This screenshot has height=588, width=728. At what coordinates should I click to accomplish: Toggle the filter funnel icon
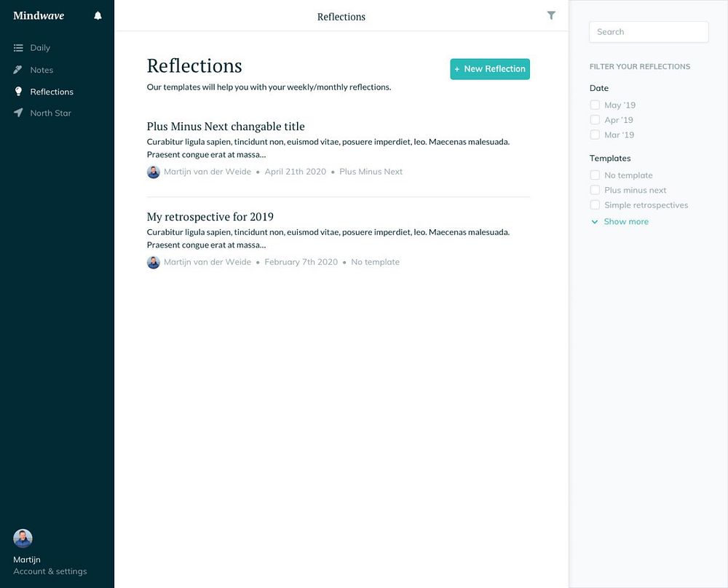550,16
